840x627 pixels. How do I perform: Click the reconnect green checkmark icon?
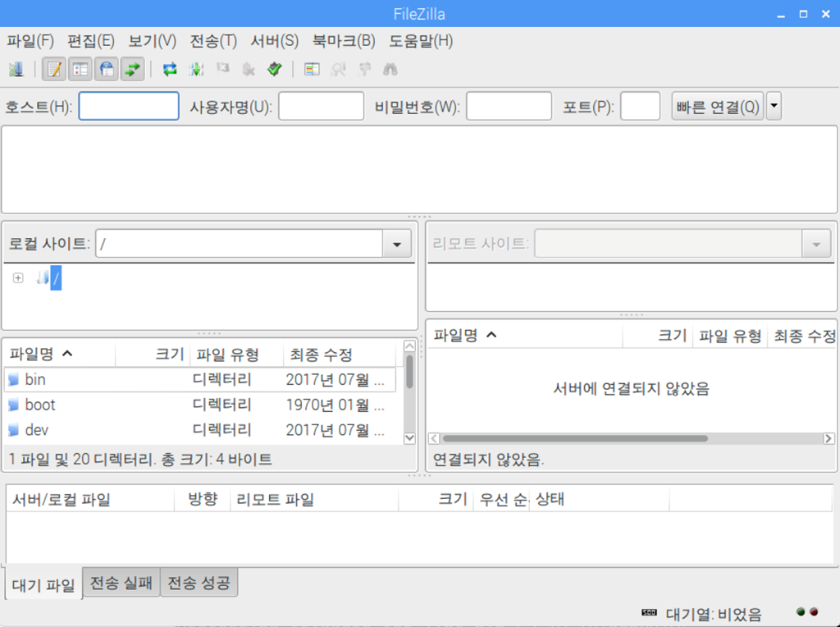tap(275, 69)
